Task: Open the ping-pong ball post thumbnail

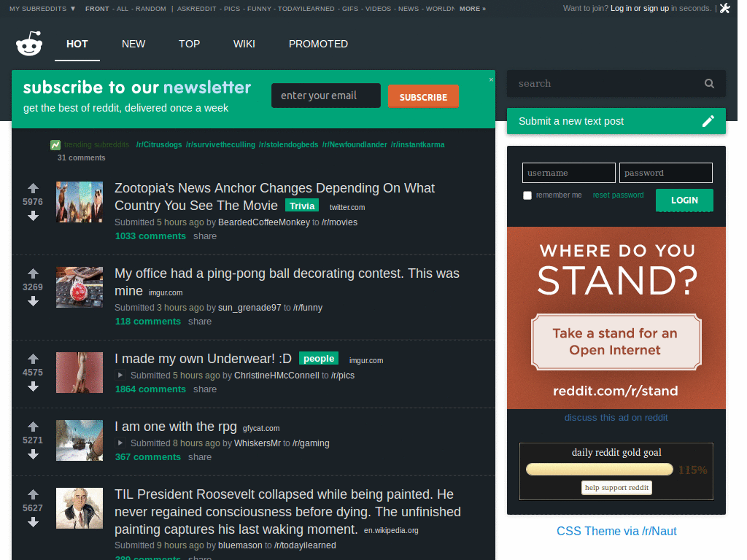Action: coord(80,287)
